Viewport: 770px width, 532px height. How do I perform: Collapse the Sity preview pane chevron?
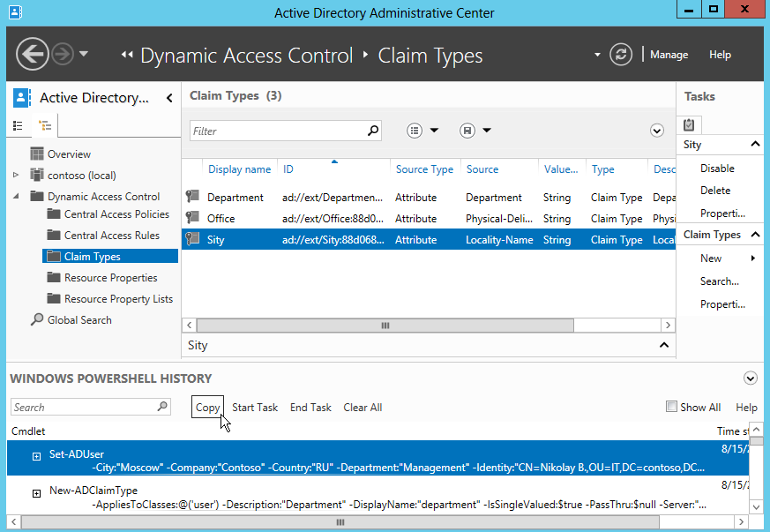point(664,345)
